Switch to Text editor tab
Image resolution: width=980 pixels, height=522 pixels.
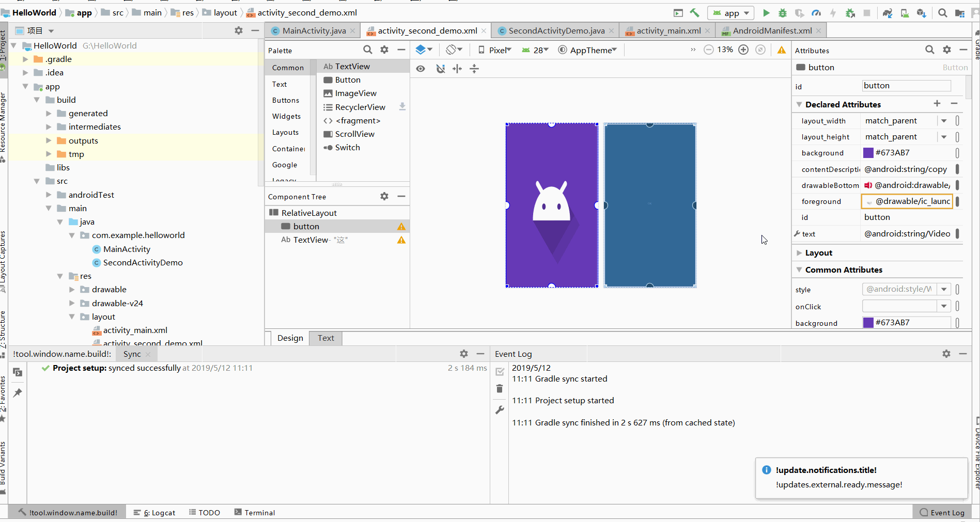[x=326, y=338]
